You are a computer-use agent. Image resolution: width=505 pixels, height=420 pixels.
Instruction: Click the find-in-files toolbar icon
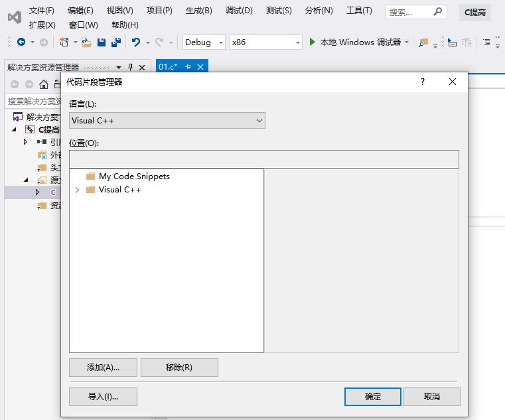[423, 42]
